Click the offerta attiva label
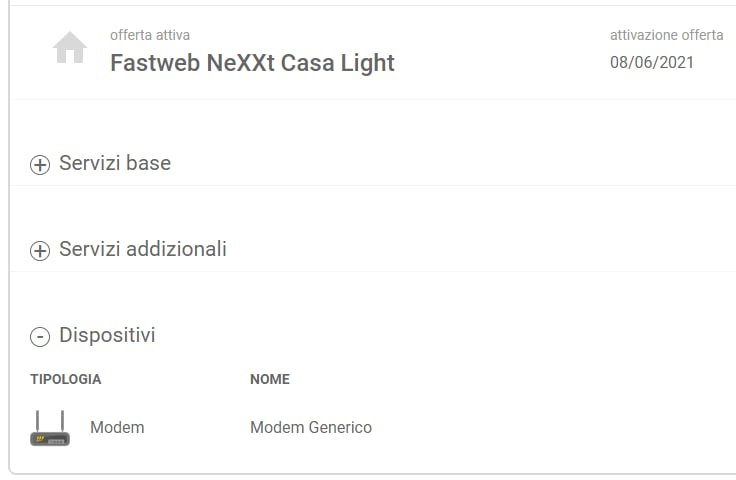Image resolution: width=736 pixels, height=480 pixels. click(150, 35)
